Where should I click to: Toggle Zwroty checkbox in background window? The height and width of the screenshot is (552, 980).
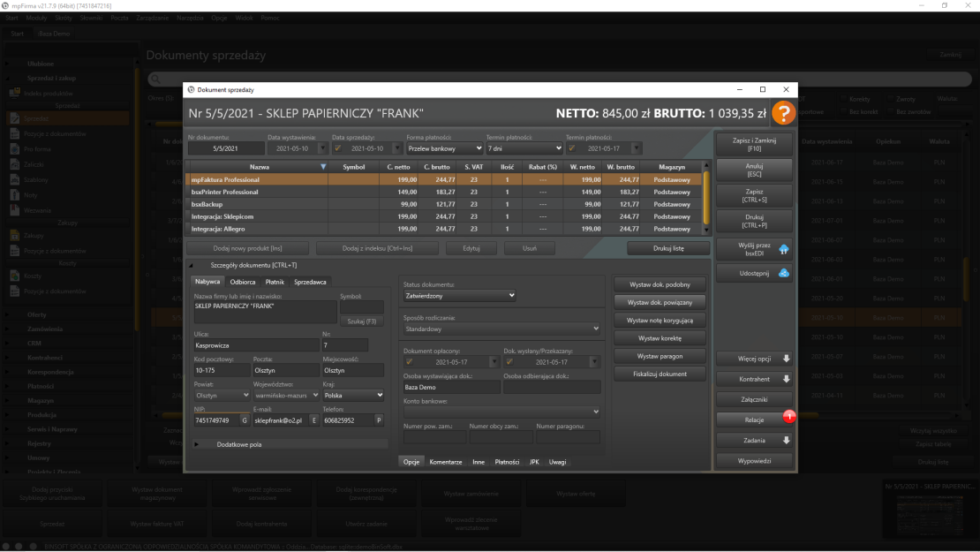[x=890, y=99]
